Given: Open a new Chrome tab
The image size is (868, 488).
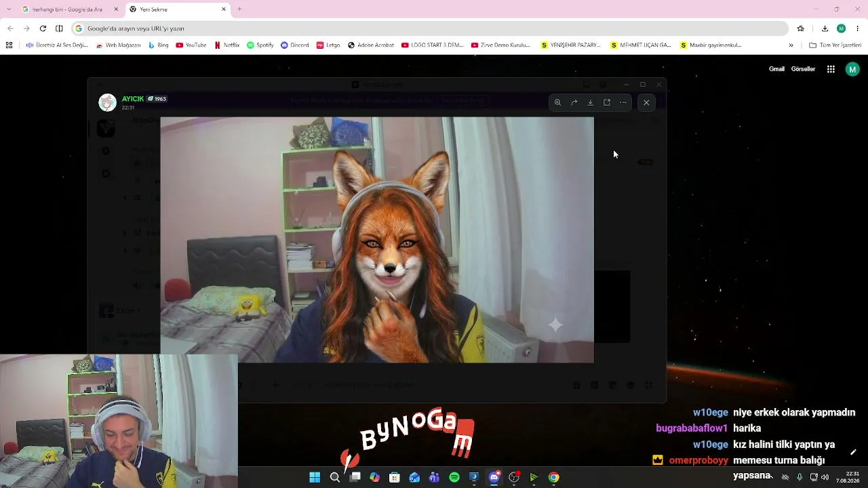Looking at the screenshot, I should click(239, 9).
